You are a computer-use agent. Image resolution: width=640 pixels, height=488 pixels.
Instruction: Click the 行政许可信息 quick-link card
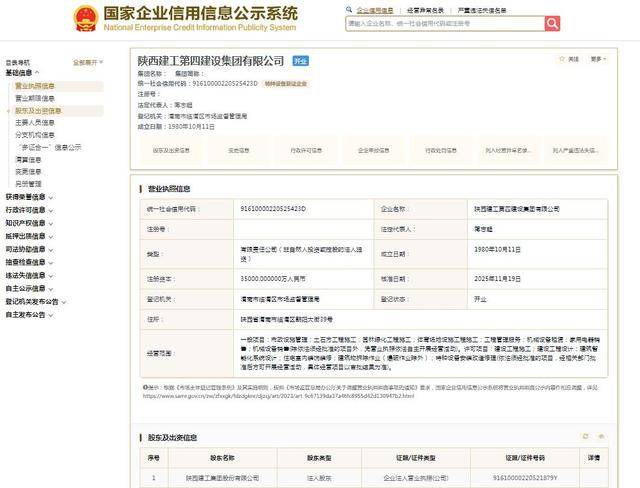306,151
